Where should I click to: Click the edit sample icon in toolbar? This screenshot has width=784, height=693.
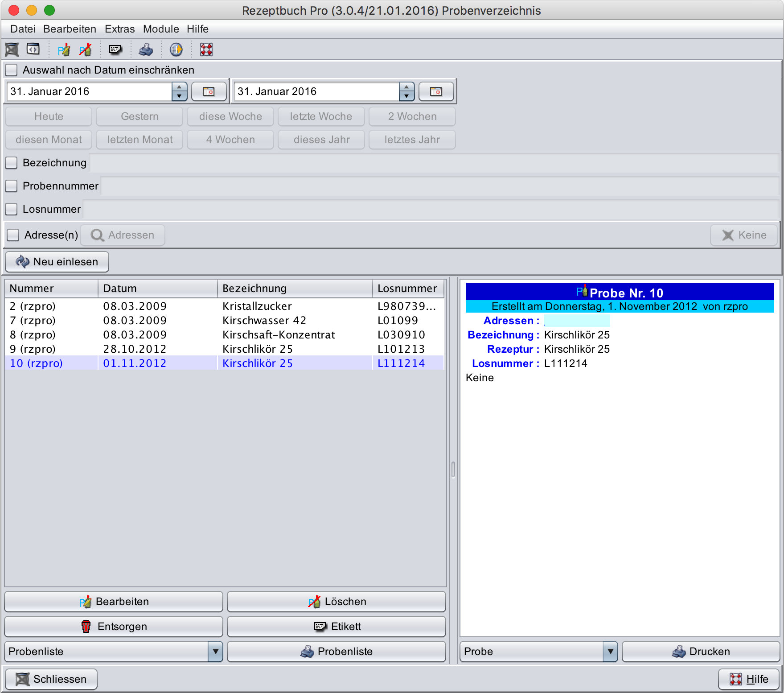pyautogui.click(x=64, y=49)
